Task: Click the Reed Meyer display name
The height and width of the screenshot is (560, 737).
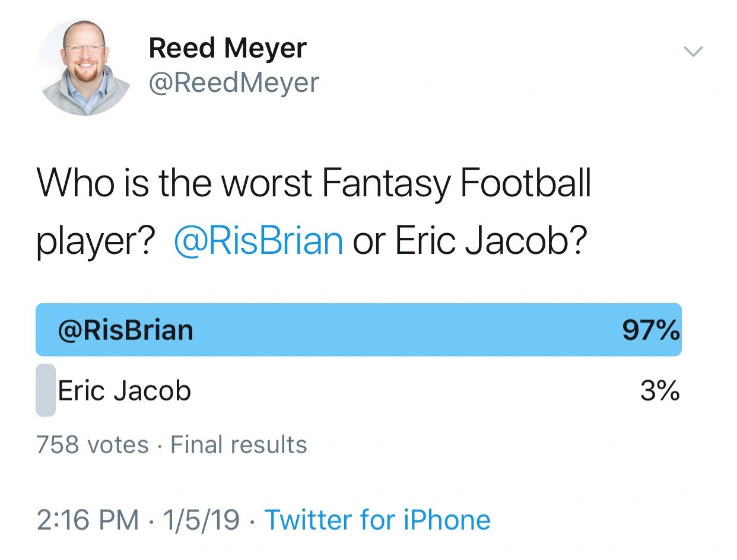Action: point(227,48)
